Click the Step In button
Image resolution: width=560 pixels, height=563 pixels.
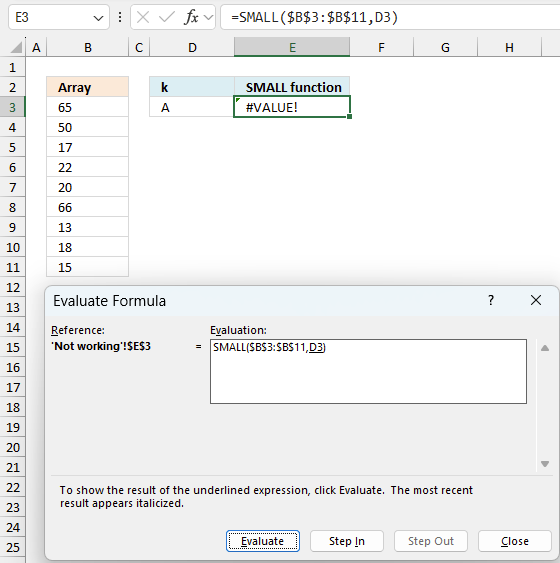347,541
